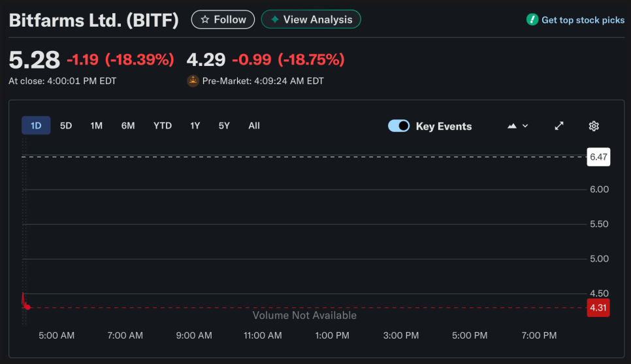Toggle the Key Events switch
631x364 pixels.
(x=398, y=126)
